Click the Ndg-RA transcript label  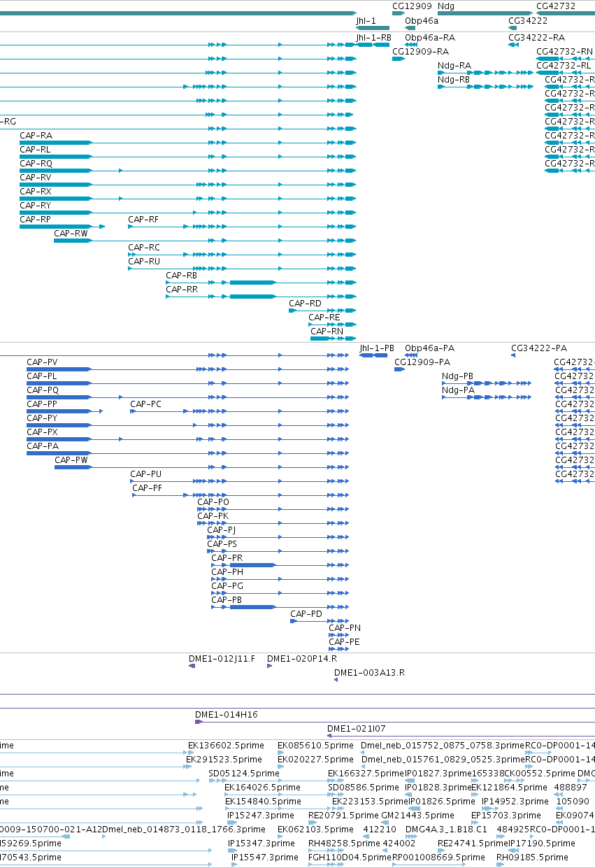coord(454,66)
